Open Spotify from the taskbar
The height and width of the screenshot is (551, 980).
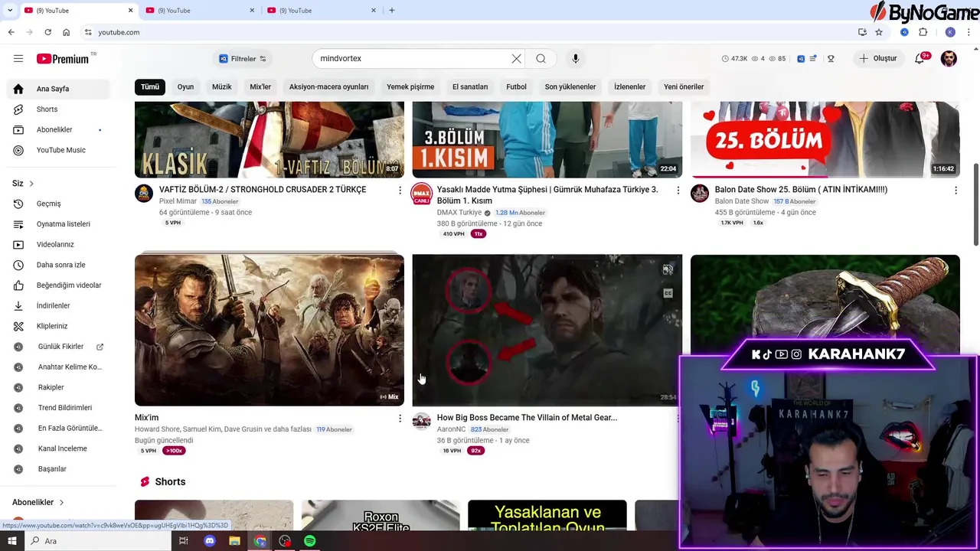pyautogui.click(x=309, y=541)
